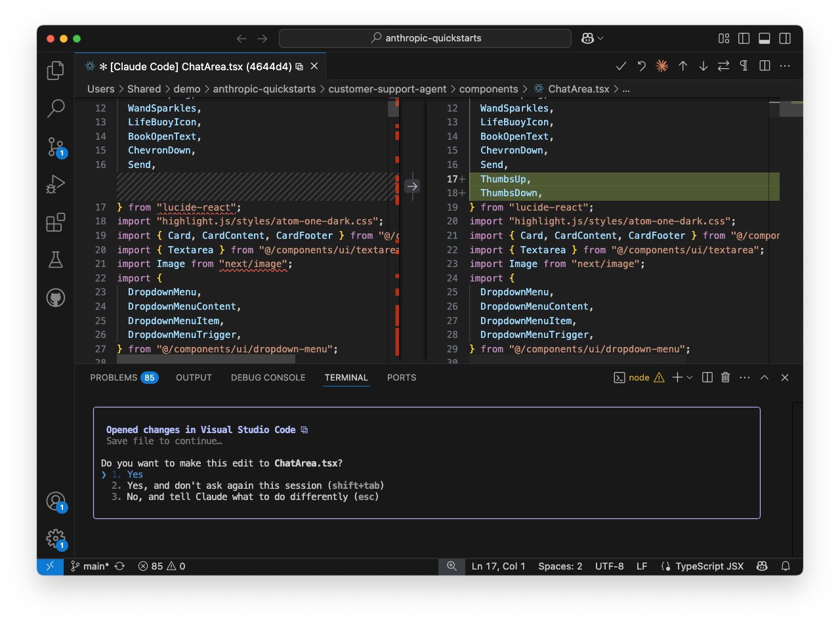The height and width of the screenshot is (624, 840).
Task: Click the Claude spark icon in editor toolbar
Action: coord(661,66)
